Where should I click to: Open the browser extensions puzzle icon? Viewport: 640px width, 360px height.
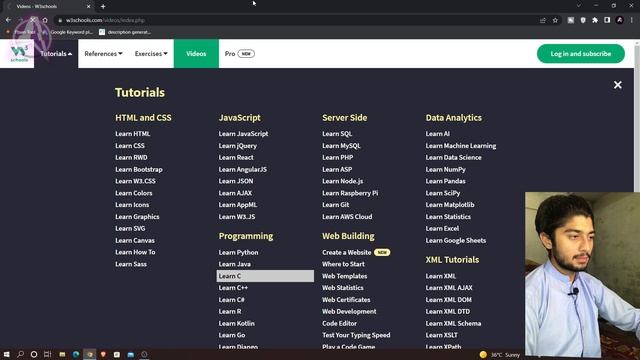595,20
